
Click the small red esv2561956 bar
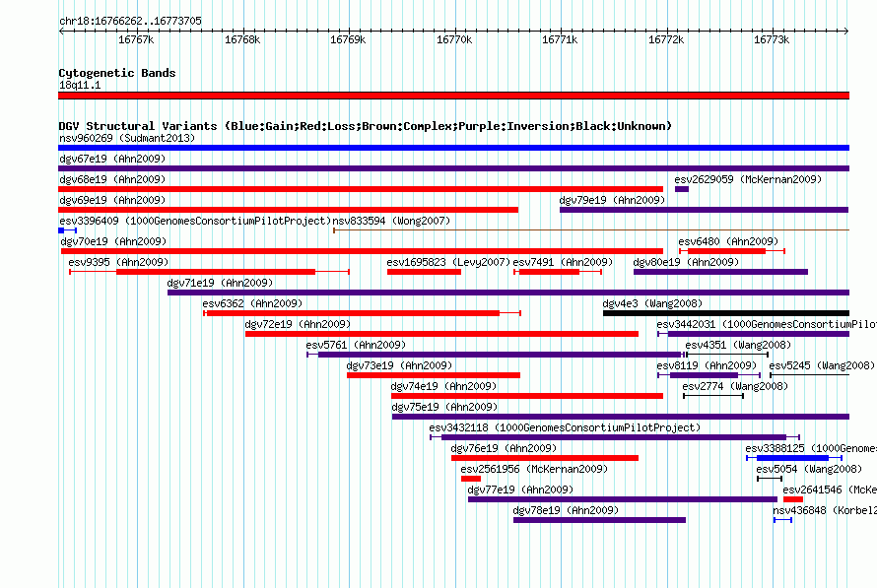[x=471, y=479]
